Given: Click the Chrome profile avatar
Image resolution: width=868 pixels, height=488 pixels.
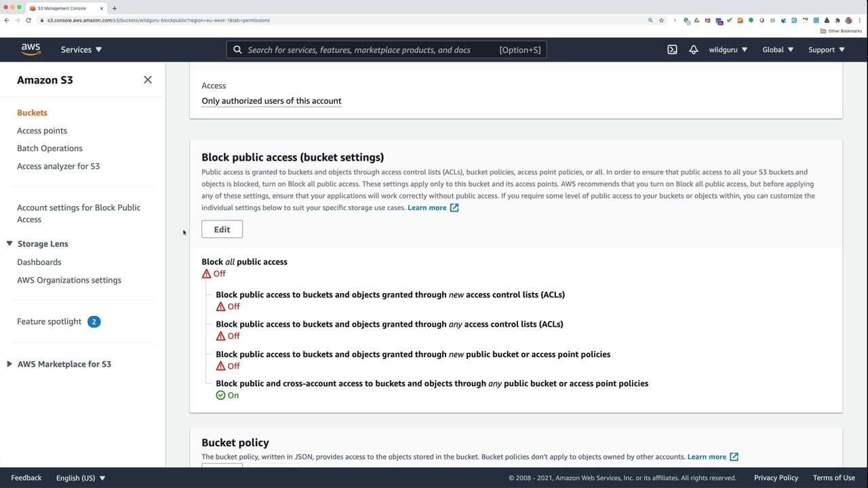Looking at the screenshot, I should click(x=848, y=20).
